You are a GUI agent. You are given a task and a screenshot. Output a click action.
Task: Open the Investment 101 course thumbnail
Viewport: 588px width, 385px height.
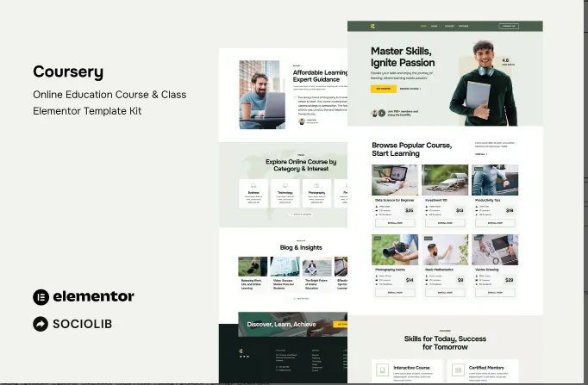[x=445, y=179]
